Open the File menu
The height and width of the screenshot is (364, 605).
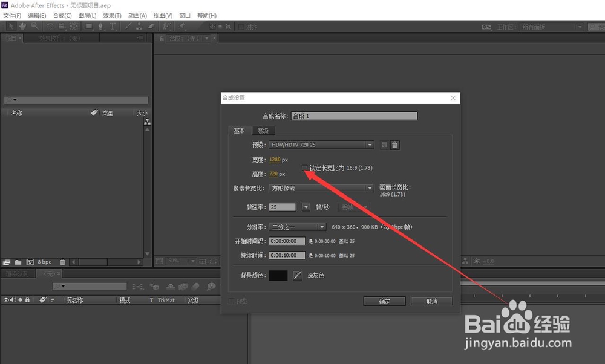click(12, 16)
